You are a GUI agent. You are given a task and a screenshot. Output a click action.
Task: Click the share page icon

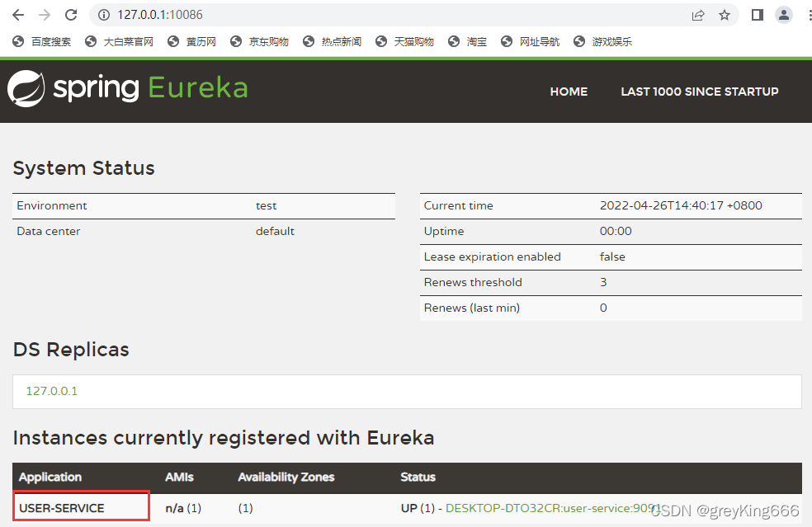pos(698,15)
